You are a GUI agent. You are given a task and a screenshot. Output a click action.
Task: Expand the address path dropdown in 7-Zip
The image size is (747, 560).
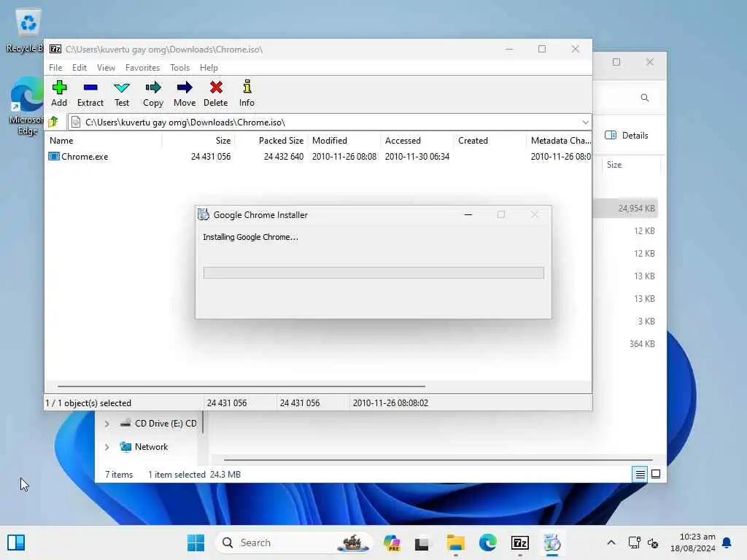585,122
